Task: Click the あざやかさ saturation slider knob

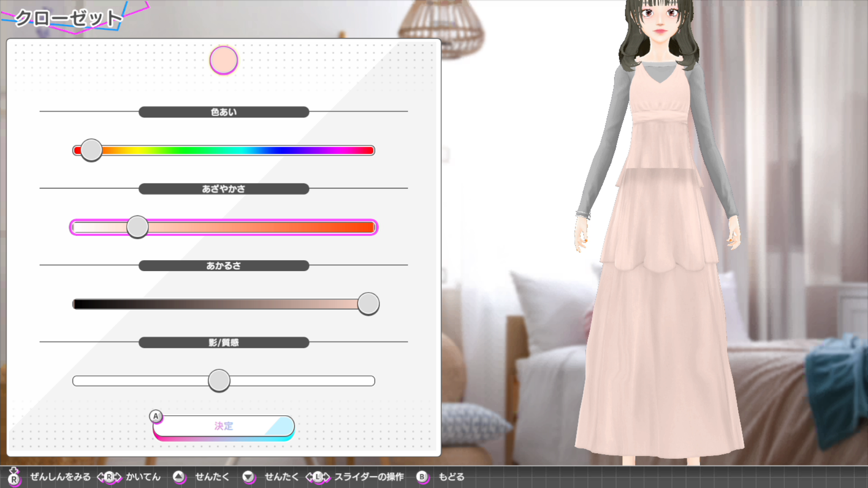Action: [137, 227]
